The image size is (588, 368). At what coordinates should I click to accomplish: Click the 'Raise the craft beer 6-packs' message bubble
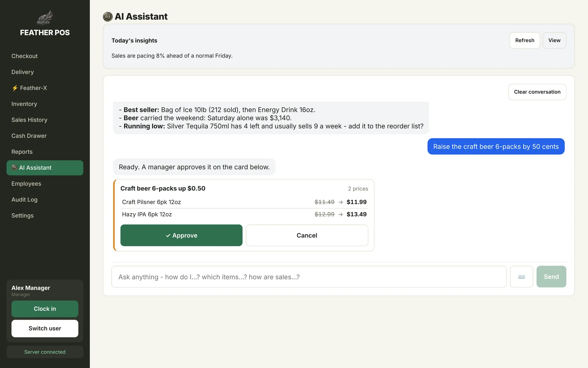pyautogui.click(x=496, y=146)
